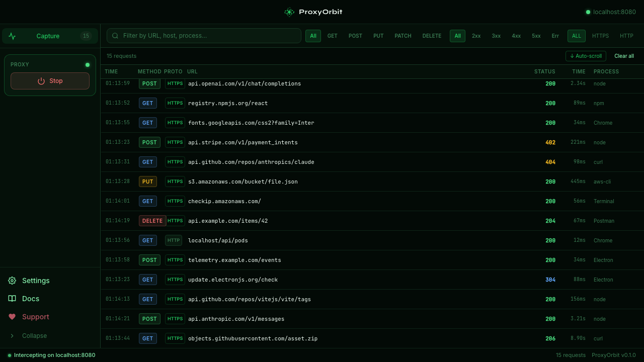The height and width of the screenshot is (362, 644).
Task: Select the api.github.com/repos/vitejs/vite/tags request
Action: click(372, 299)
